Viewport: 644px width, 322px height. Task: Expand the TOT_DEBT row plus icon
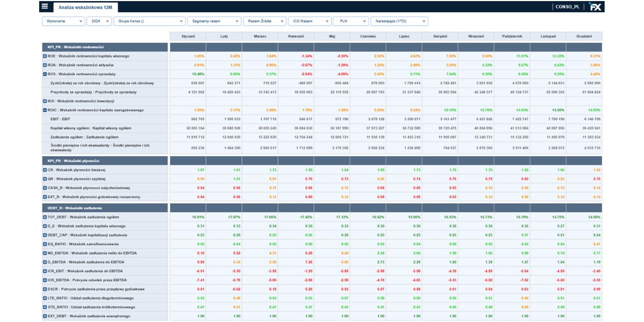[45, 217]
